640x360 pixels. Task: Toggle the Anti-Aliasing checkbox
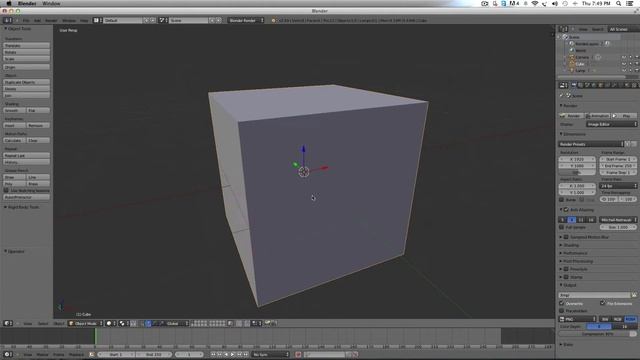pos(566,210)
